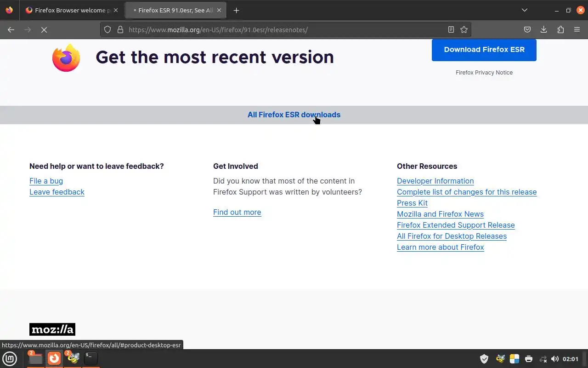The width and height of the screenshot is (588, 368).
Task: Open the Extensions puzzle icon
Action: 560,29
